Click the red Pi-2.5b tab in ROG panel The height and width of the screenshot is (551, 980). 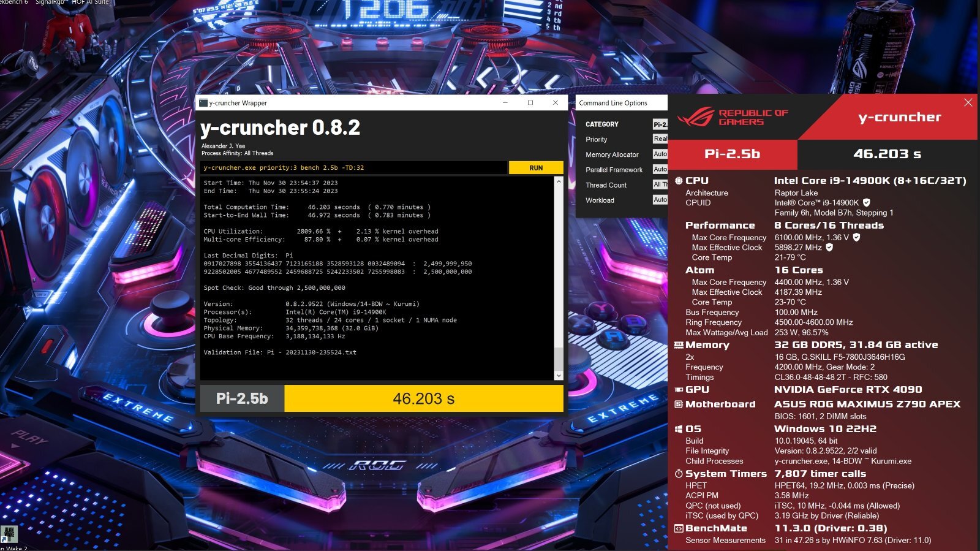click(733, 154)
